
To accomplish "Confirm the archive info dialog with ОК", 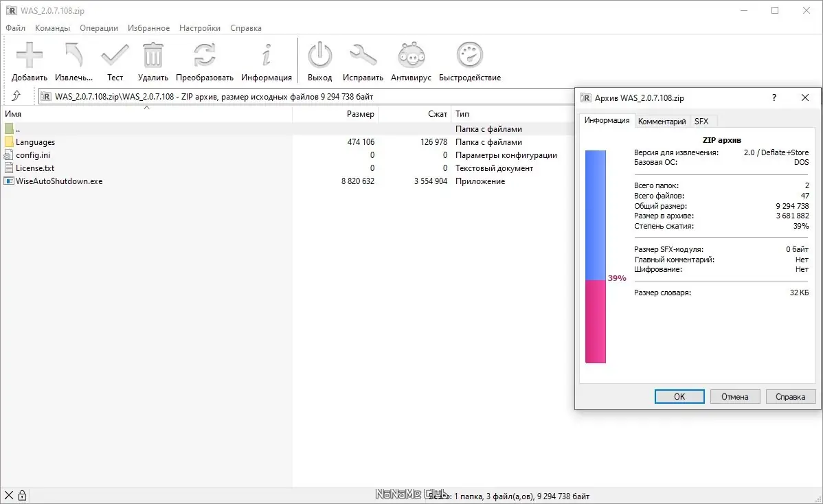I will (679, 396).
